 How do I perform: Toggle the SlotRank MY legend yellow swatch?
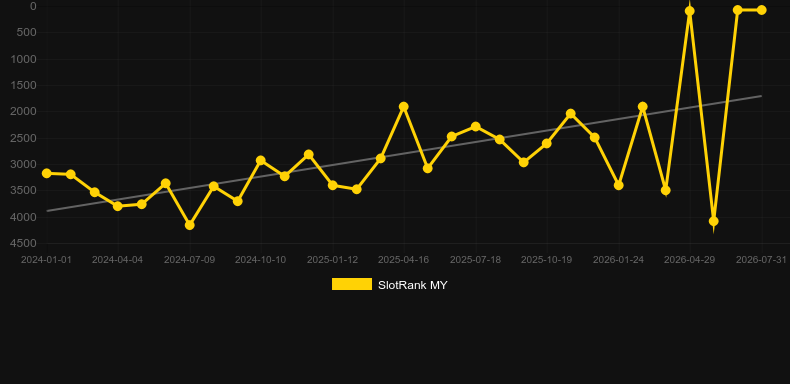[x=352, y=284]
